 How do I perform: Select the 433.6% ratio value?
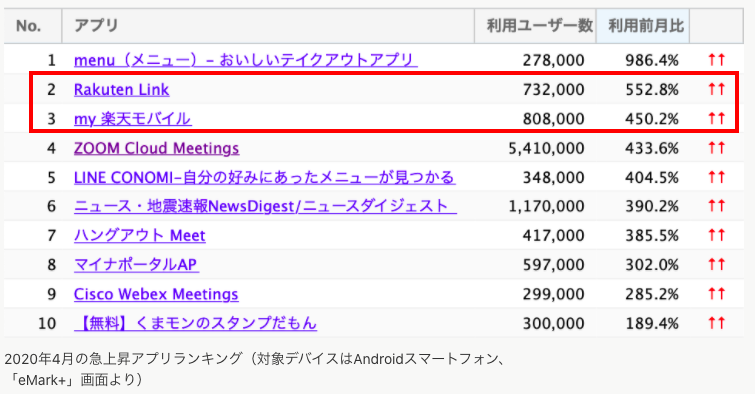click(x=652, y=148)
